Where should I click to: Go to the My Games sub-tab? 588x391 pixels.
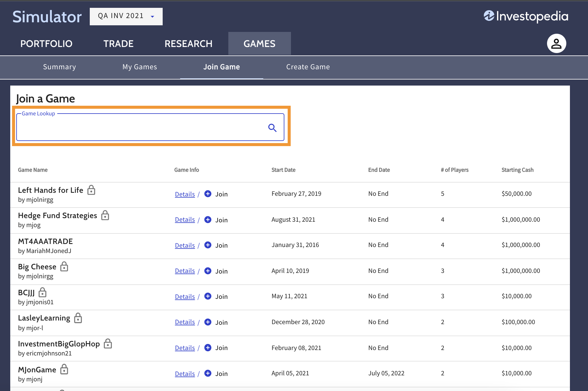point(139,67)
